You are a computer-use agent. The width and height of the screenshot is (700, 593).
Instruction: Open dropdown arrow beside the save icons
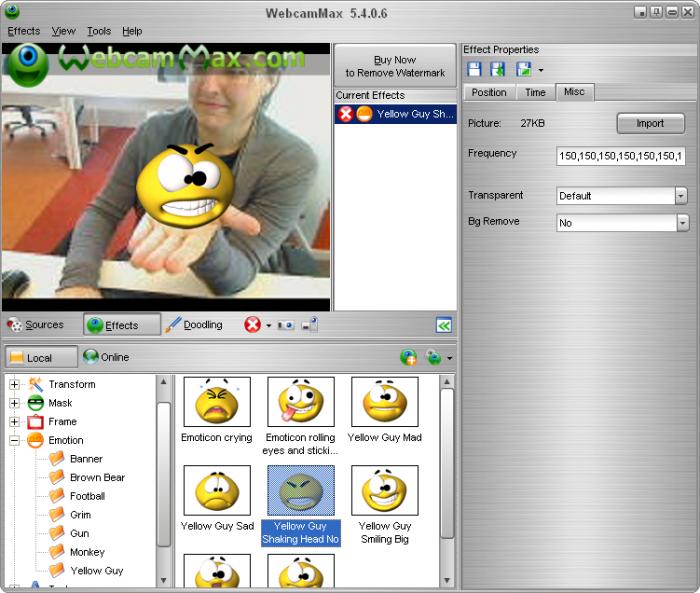tap(541, 70)
